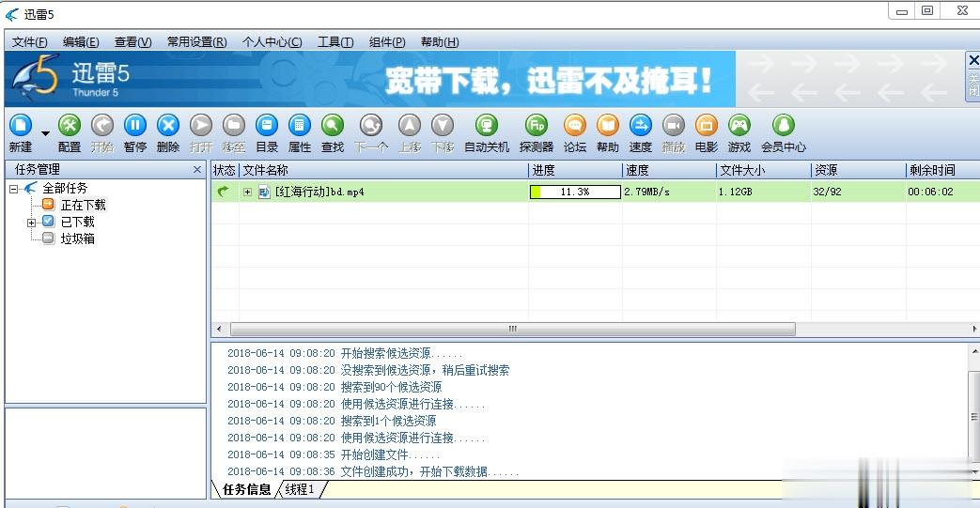
Task: Click the 1.12GB file size cell
Action: point(735,192)
